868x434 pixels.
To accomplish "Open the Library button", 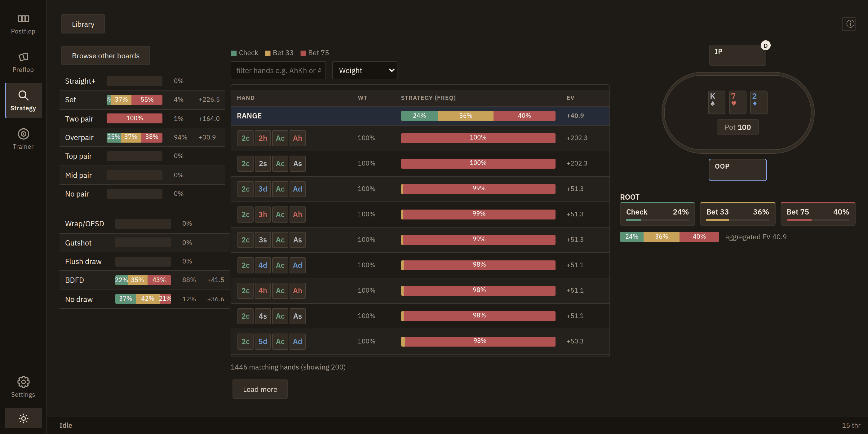I will pyautogui.click(x=83, y=24).
